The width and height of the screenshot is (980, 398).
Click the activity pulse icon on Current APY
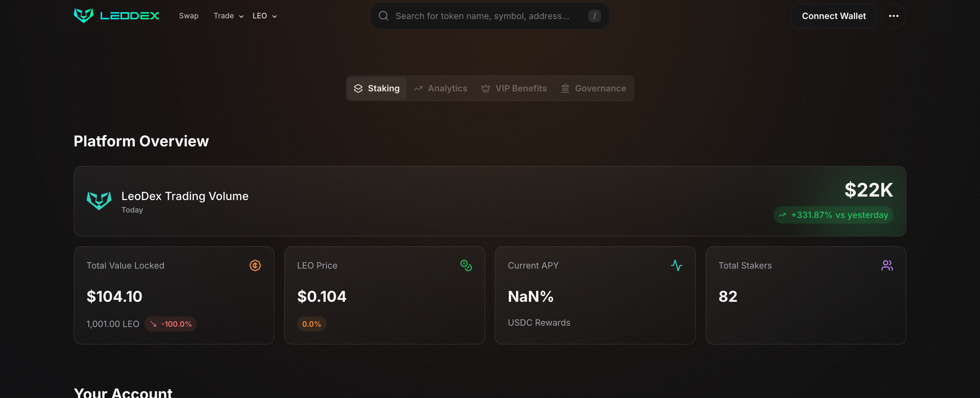(676, 265)
